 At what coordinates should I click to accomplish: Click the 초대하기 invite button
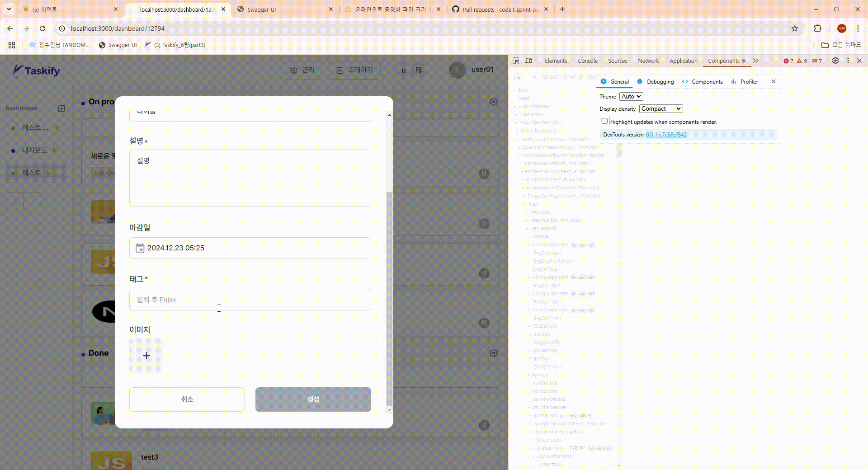point(354,70)
